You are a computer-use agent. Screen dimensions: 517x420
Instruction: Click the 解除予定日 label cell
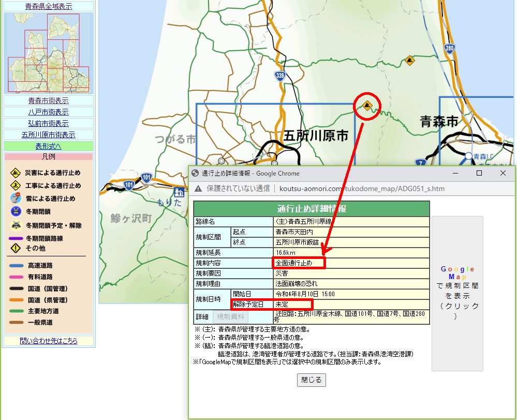[252, 304]
